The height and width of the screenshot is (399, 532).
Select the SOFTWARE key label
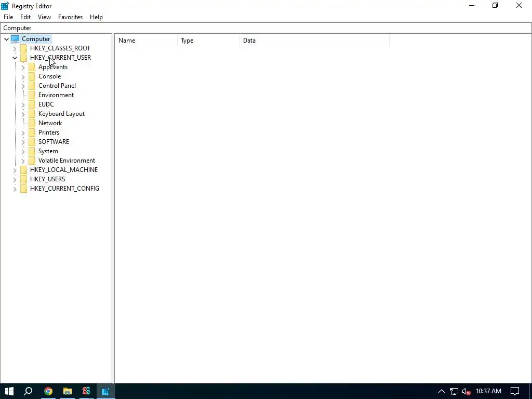click(x=54, y=141)
